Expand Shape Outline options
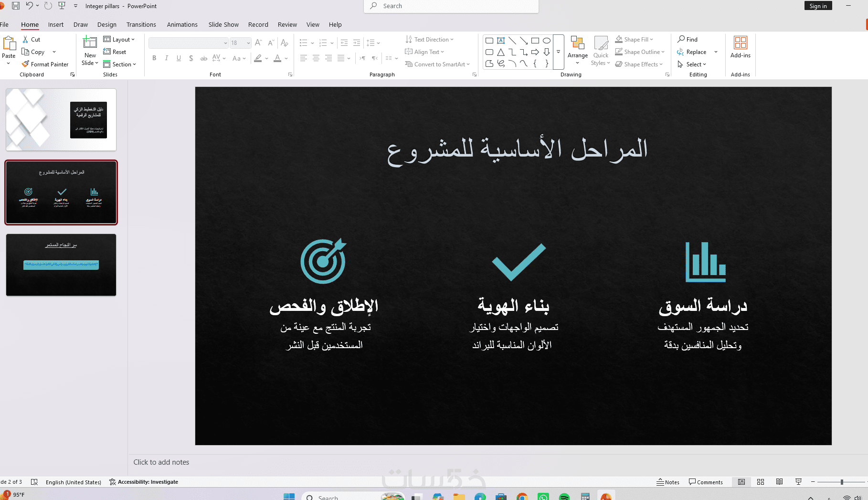 click(x=663, y=52)
